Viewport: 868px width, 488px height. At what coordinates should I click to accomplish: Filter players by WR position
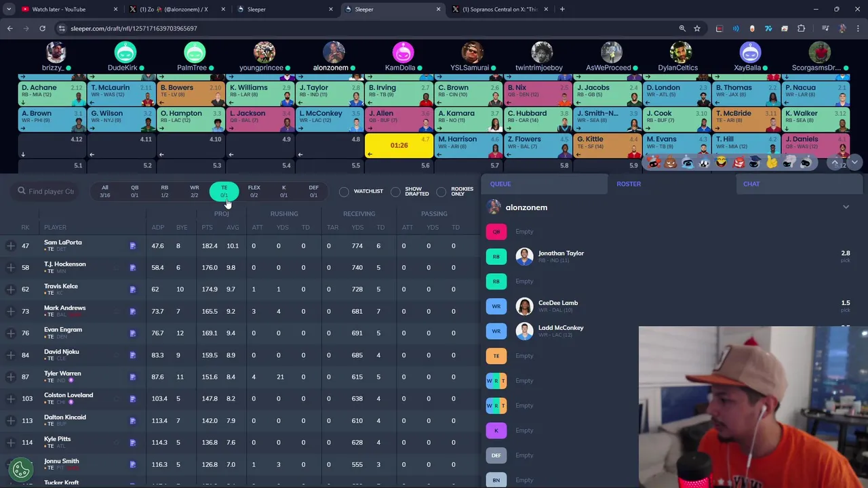point(194,191)
